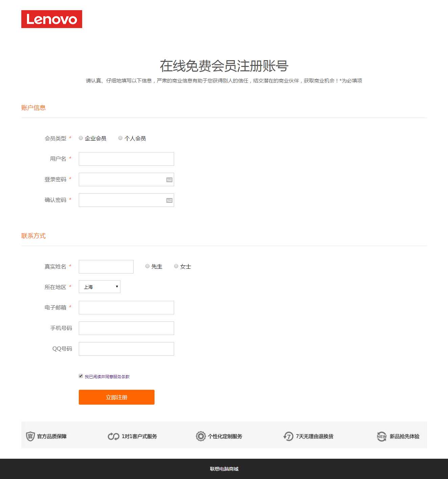Image resolution: width=448 pixels, height=479 pixels.
Task: Click the 1对1客户式服务 icon
Action: click(x=113, y=436)
